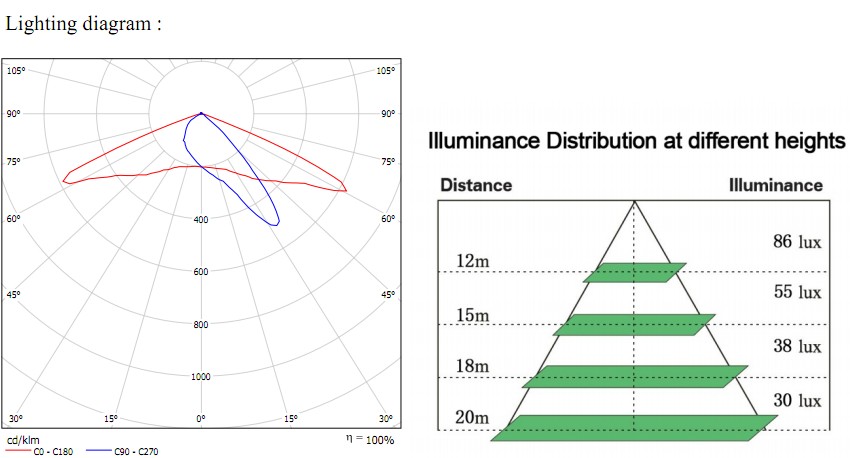This screenshot has height=458, width=850.
Task: Click the 'C90 - C270' legend entry
Action: [x=136, y=451]
